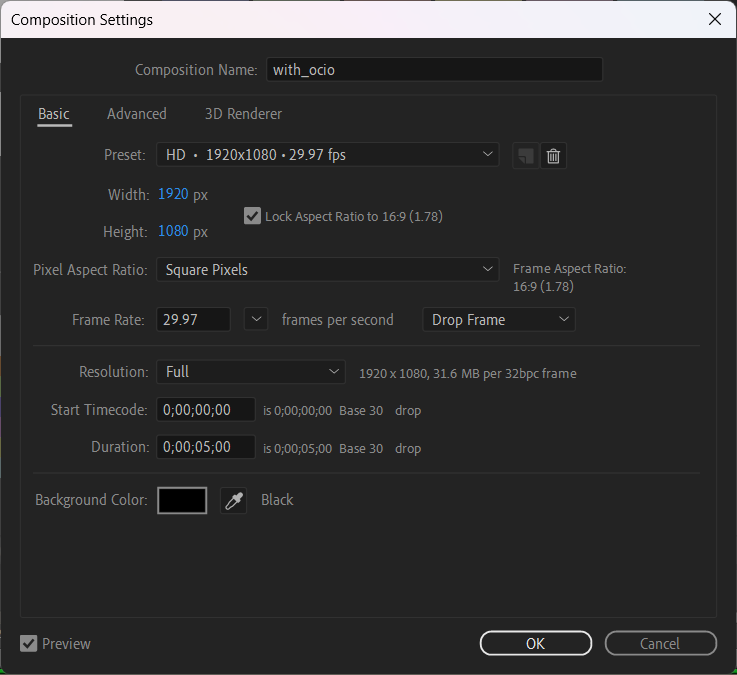Click the 'Black' color name text

[277, 500]
